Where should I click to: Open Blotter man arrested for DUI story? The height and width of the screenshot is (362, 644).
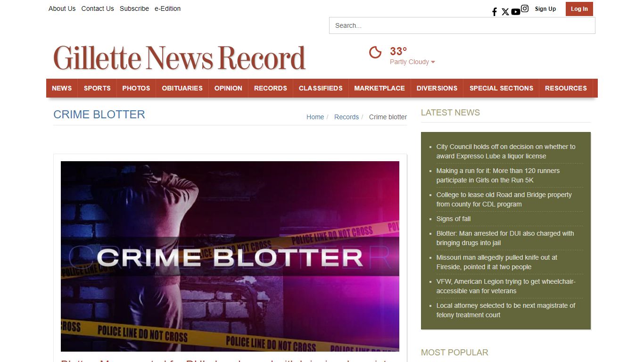click(x=505, y=238)
